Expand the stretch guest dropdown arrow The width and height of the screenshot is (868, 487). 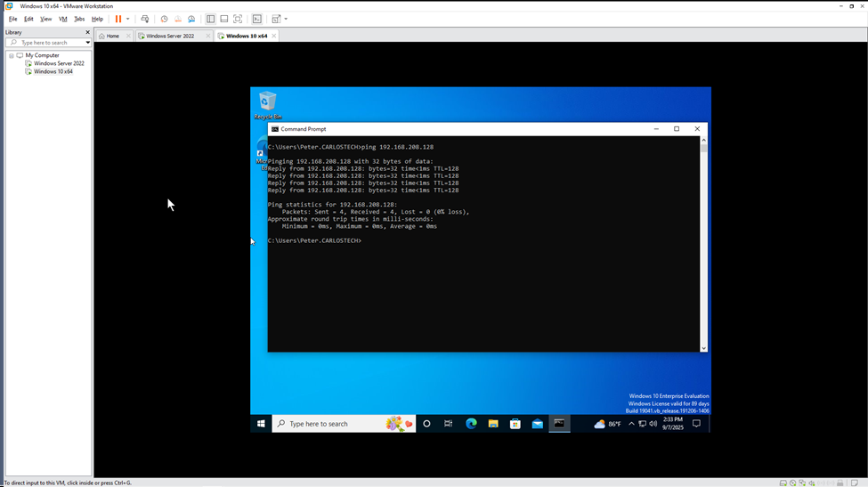[286, 19]
